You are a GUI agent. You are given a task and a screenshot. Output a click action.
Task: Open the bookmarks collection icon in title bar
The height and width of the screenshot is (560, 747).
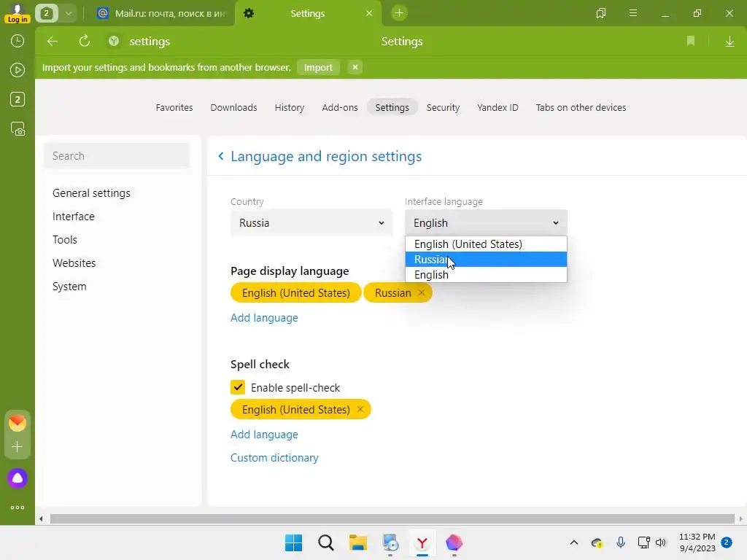coord(601,13)
